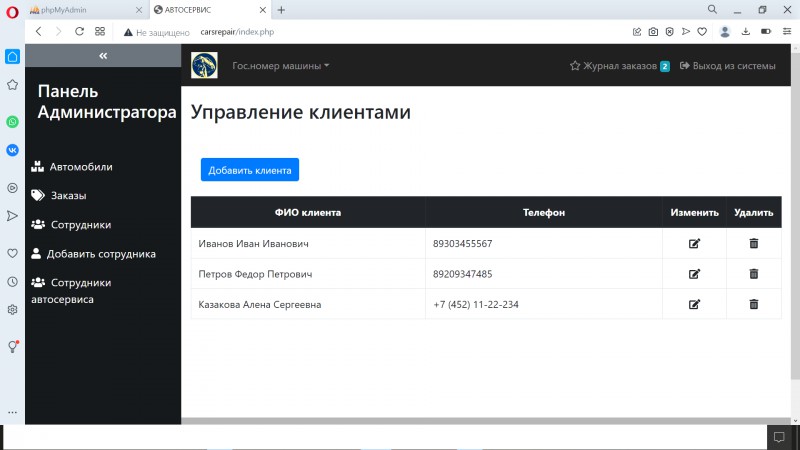Open WhatsApp in Opera sidebar
800x450 pixels.
point(12,121)
